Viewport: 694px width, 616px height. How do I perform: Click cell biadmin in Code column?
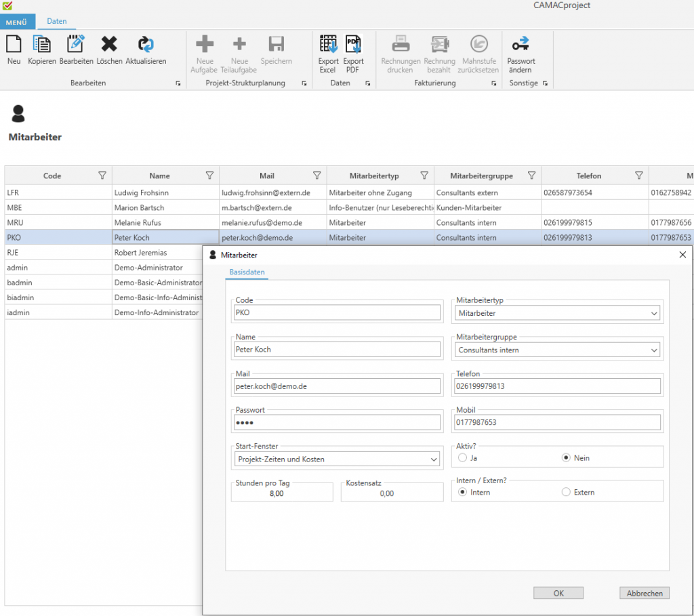click(58, 297)
